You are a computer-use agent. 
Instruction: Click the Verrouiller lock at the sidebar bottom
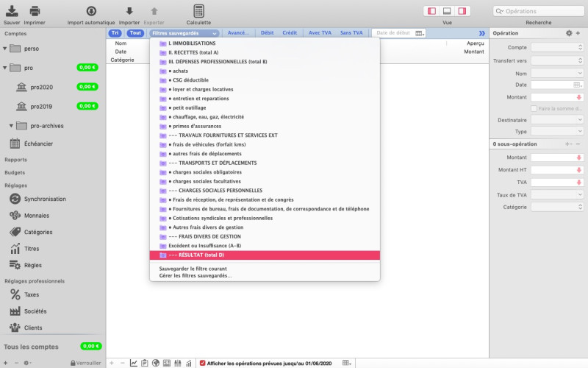[x=85, y=363]
